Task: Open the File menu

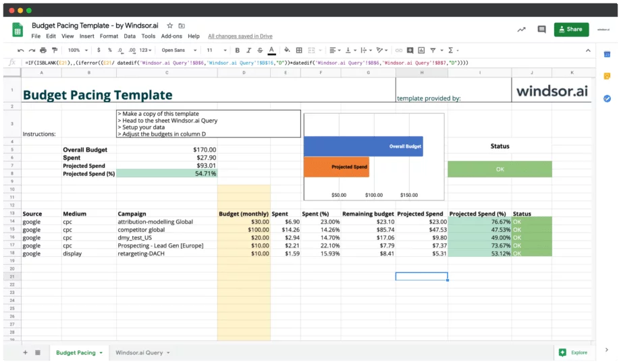Action: pos(36,36)
